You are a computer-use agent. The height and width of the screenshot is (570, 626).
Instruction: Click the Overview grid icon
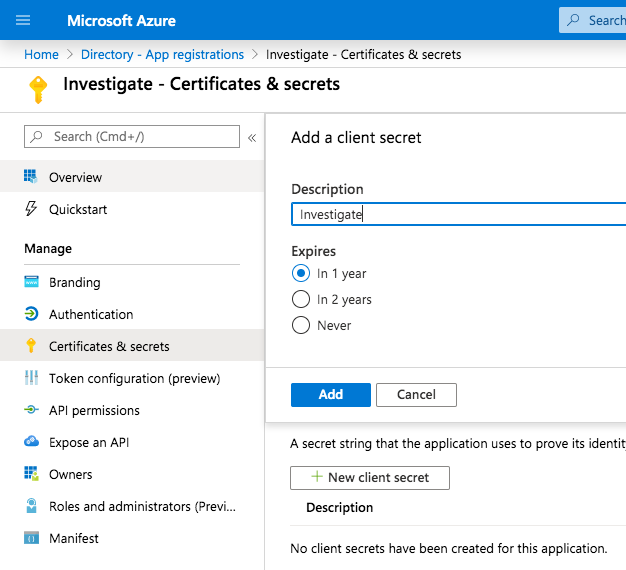[30, 177]
